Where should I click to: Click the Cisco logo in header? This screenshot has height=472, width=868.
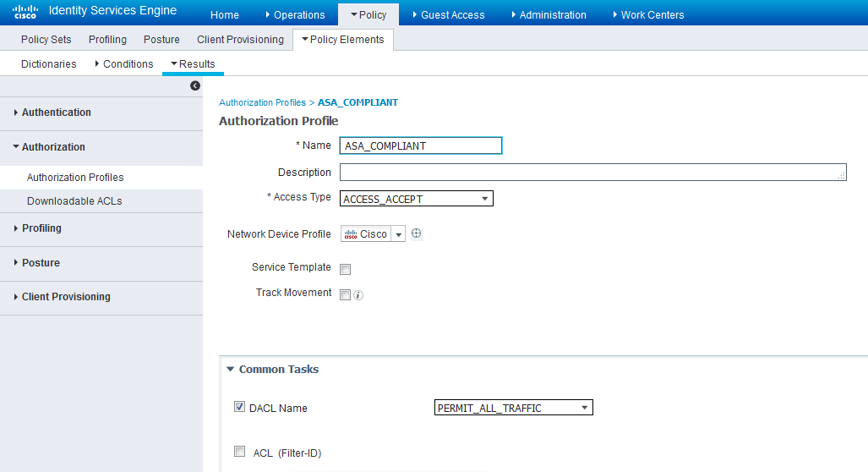pos(25,12)
